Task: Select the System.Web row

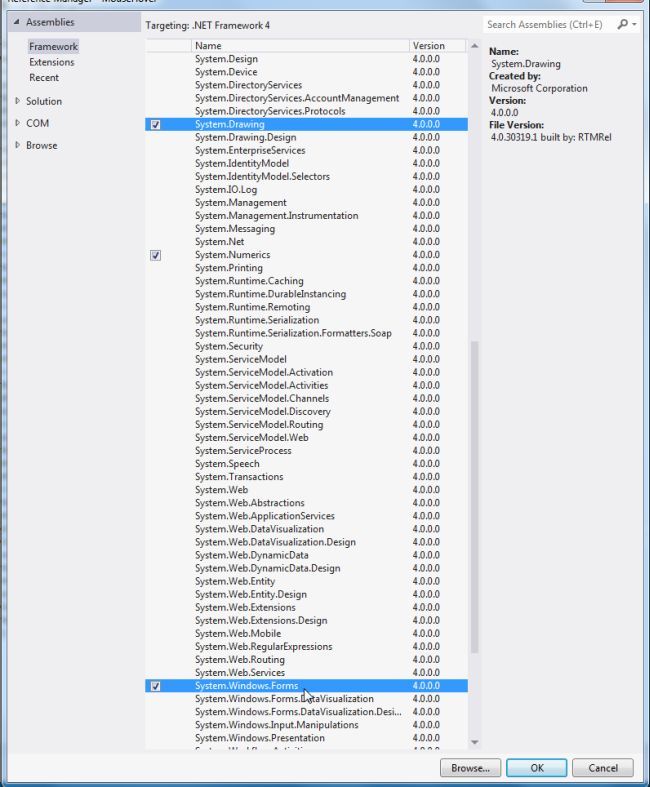Action: click(306, 489)
